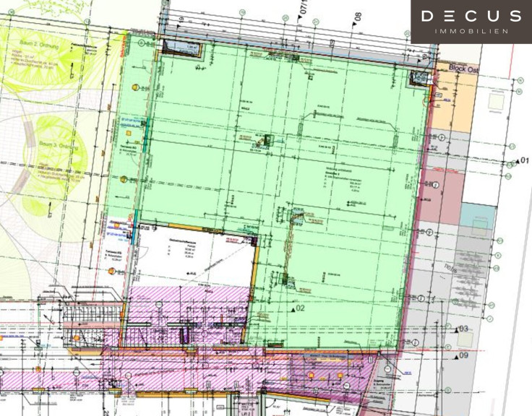Image resolution: width=532 pixels, height=416 pixels.
Task: Click the DECUS Immobilien logo
Action: 471,21
